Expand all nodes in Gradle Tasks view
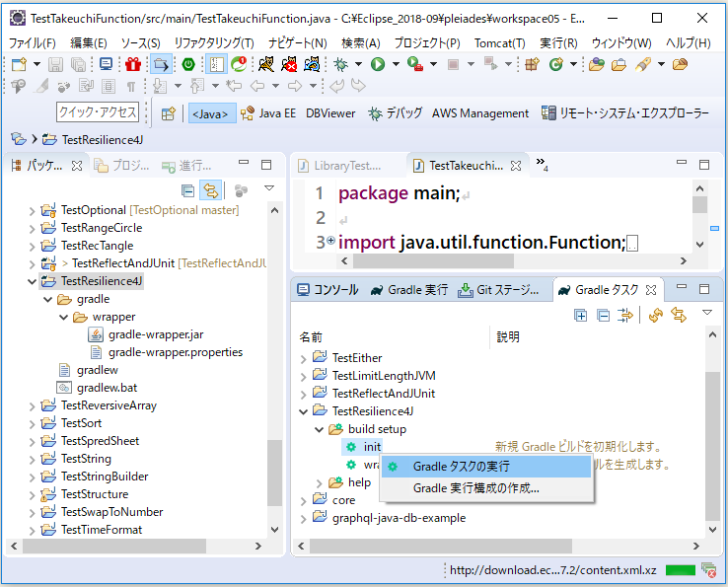 [580, 316]
